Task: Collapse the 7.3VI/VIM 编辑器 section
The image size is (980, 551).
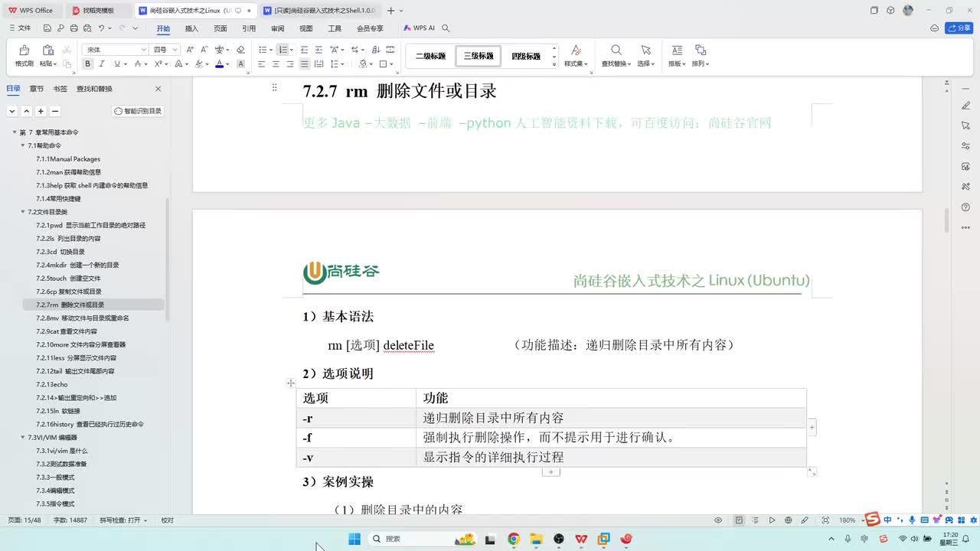Action: tap(23, 438)
